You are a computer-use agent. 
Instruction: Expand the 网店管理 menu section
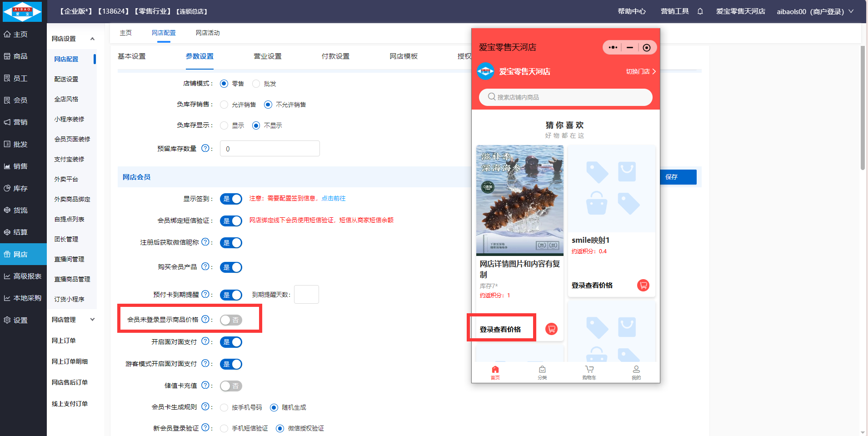(x=92, y=320)
